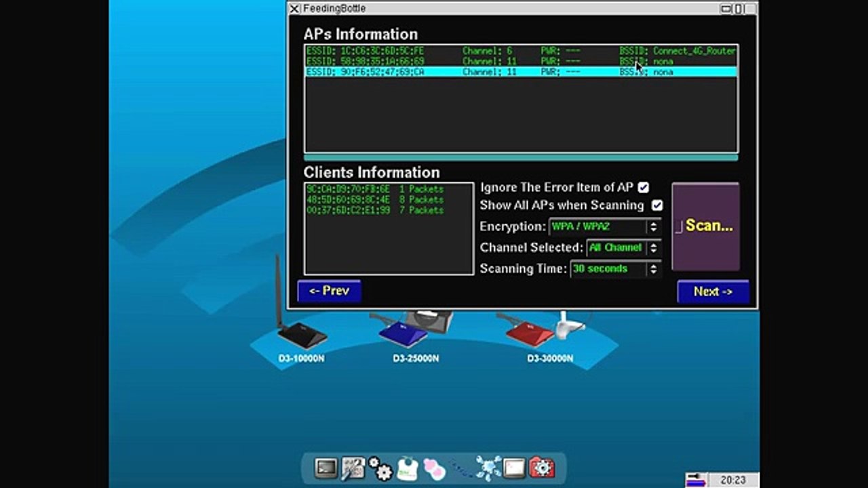Open the Scanning Time dropdown
Screen dimensions: 868x488
click(x=616, y=269)
